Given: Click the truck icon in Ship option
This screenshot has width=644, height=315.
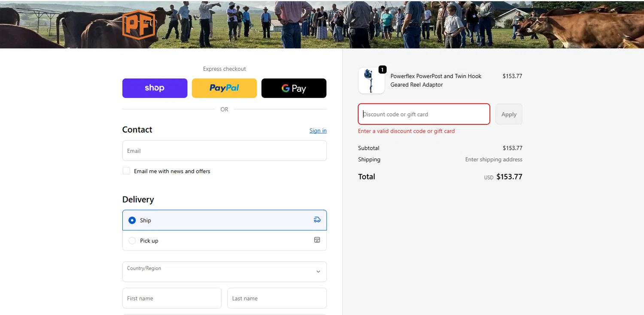Looking at the screenshot, I should coord(317,220).
